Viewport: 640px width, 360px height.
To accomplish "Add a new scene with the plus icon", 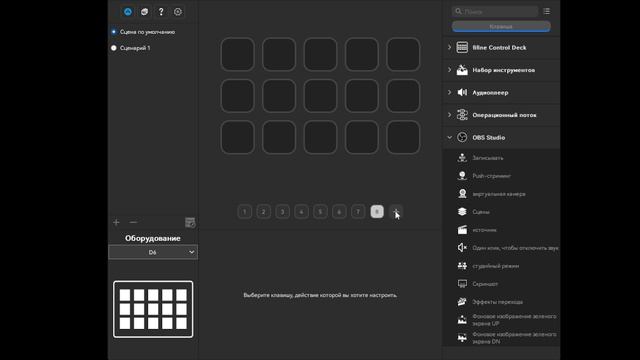I will click(116, 222).
